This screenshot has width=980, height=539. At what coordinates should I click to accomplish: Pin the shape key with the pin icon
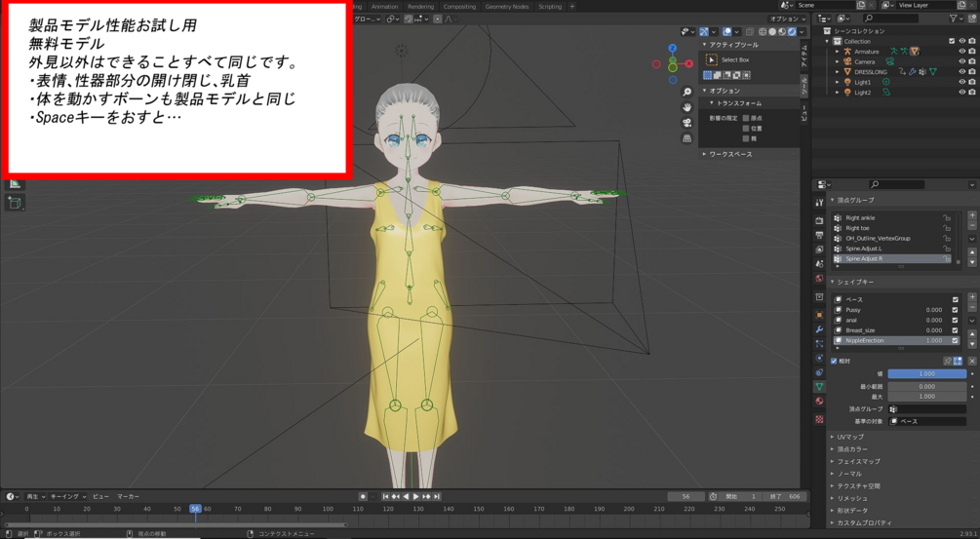point(948,361)
